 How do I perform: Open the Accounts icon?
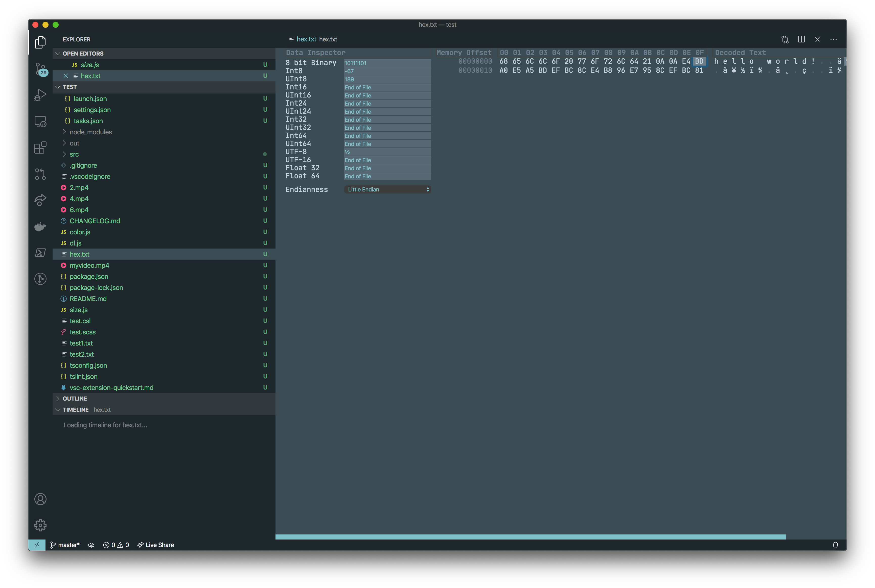click(x=40, y=499)
